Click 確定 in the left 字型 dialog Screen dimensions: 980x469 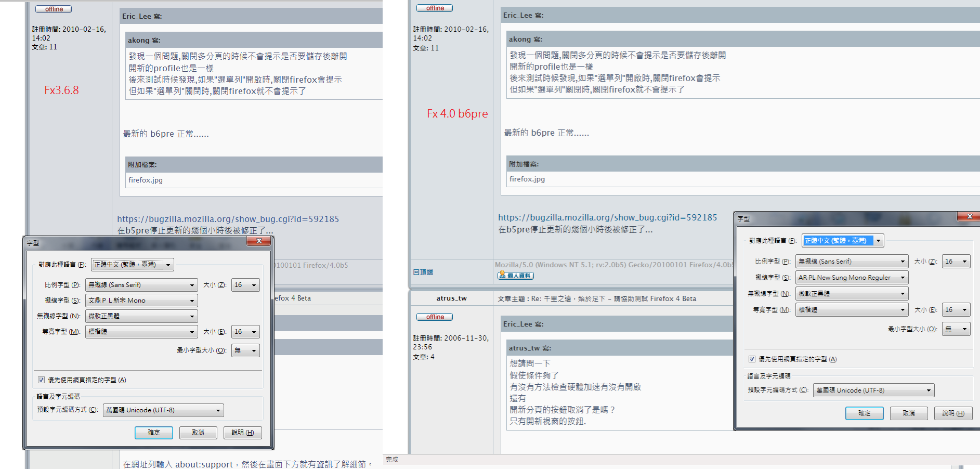[154, 433]
